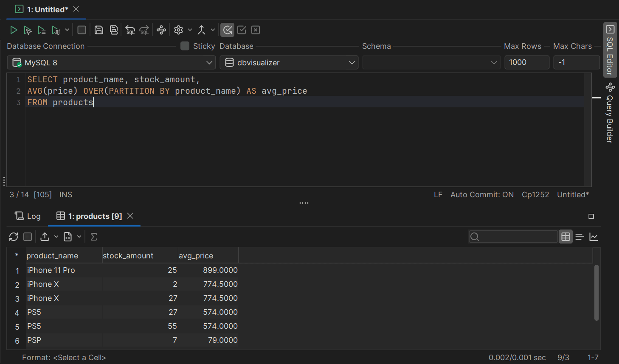Load the previous SQL from history
Image resolution: width=619 pixels, height=364 pixels.
click(x=130, y=30)
